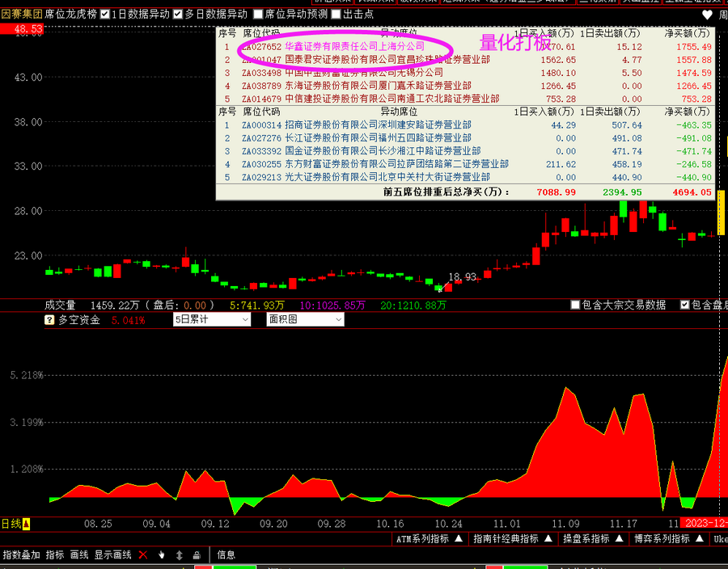
Task: Select the 中信建投证券 南通工农北路 row
Action: coord(465,99)
